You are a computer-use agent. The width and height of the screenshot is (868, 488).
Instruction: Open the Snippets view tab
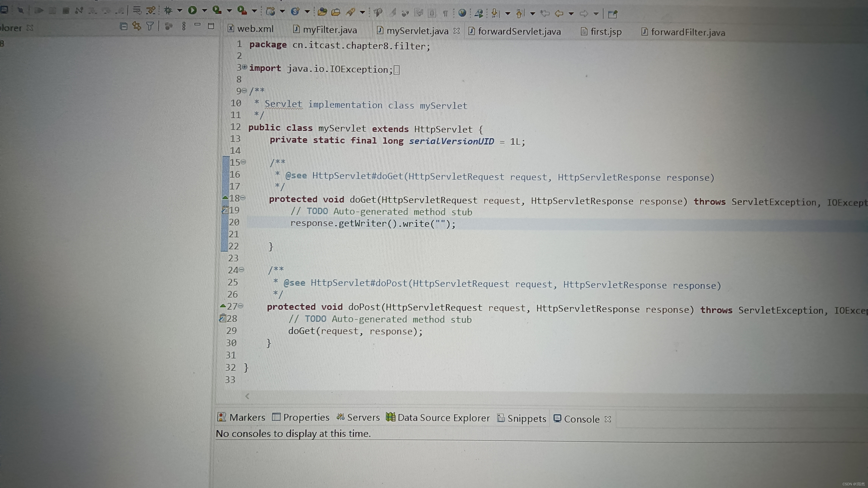click(x=522, y=418)
